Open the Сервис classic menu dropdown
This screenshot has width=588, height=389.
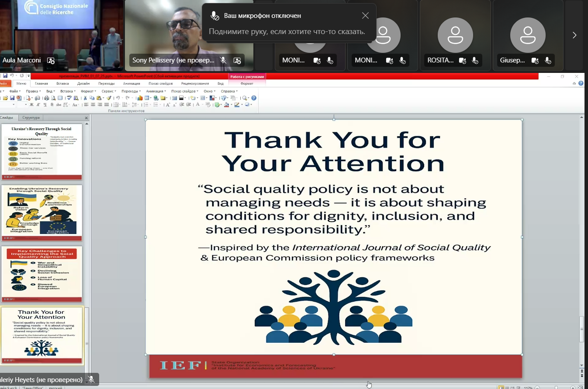[x=109, y=91]
